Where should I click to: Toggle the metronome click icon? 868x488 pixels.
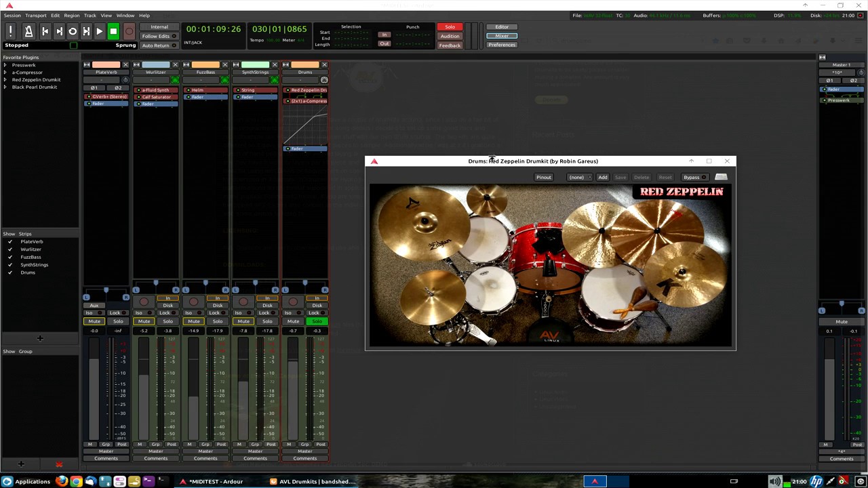click(x=28, y=31)
